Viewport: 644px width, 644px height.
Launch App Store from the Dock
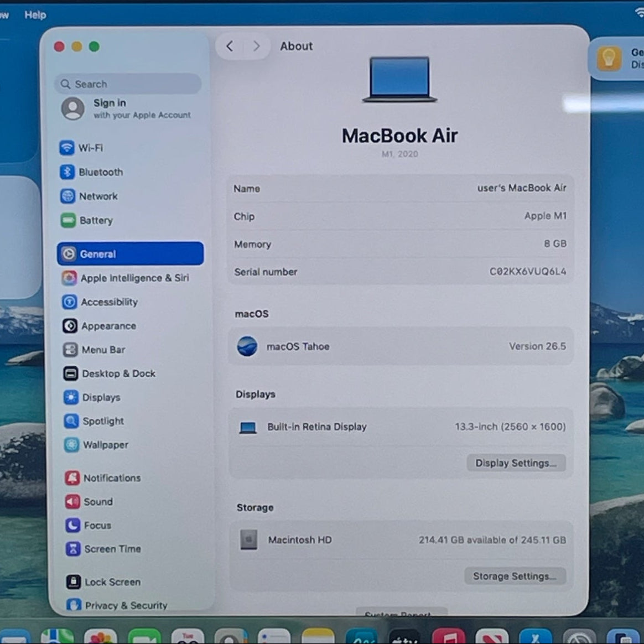(x=536, y=636)
